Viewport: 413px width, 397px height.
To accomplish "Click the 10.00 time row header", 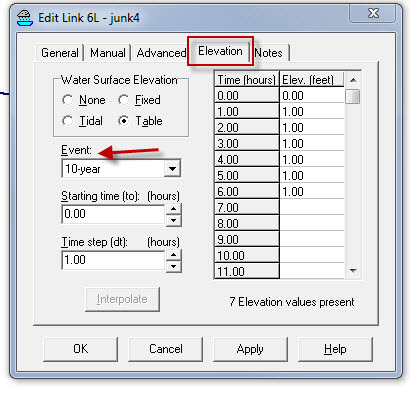I will 247,255.
